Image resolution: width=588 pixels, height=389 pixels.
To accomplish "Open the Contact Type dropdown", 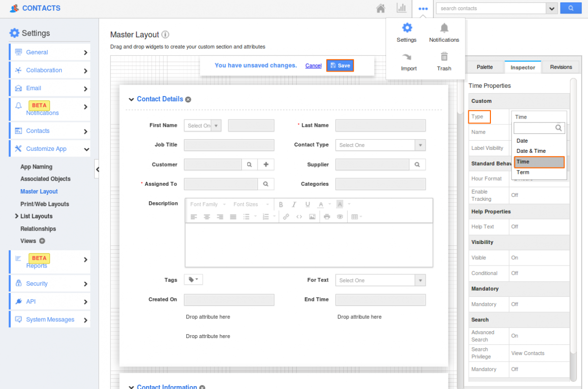I will click(380, 145).
